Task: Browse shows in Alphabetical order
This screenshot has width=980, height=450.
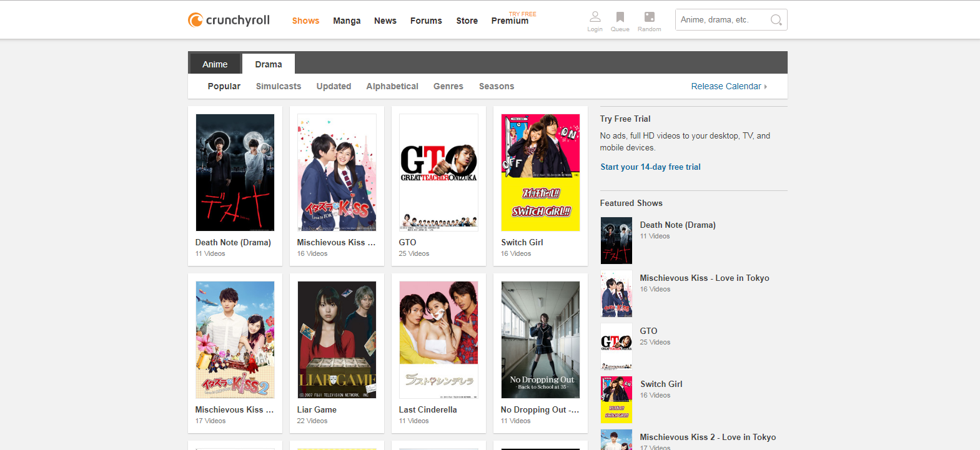Action: click(392, 86)
